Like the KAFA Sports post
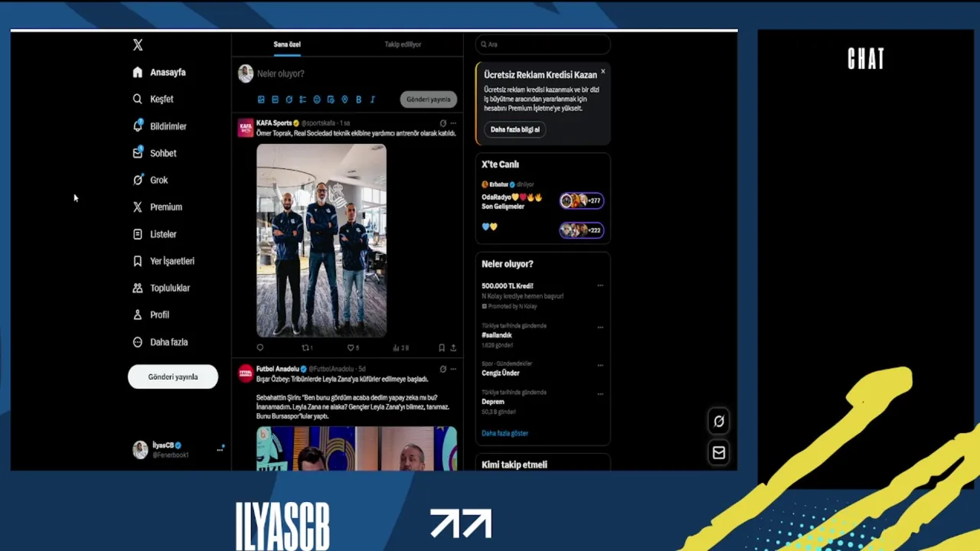 pyautogui.click(x=353, y=347)
